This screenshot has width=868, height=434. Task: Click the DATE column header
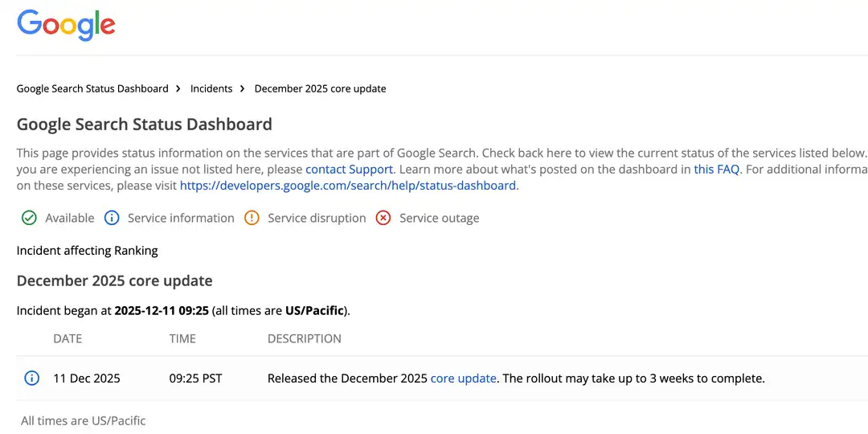(x=68, y=338)
